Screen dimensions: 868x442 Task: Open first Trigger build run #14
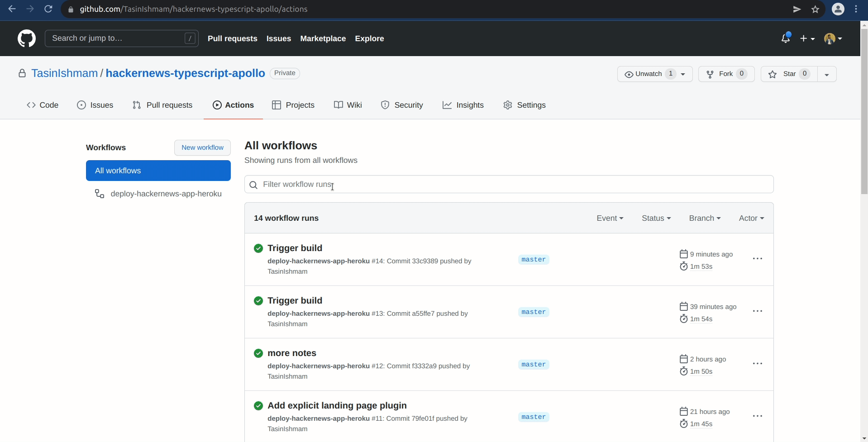pyautogui.click(x=295, y=248)
